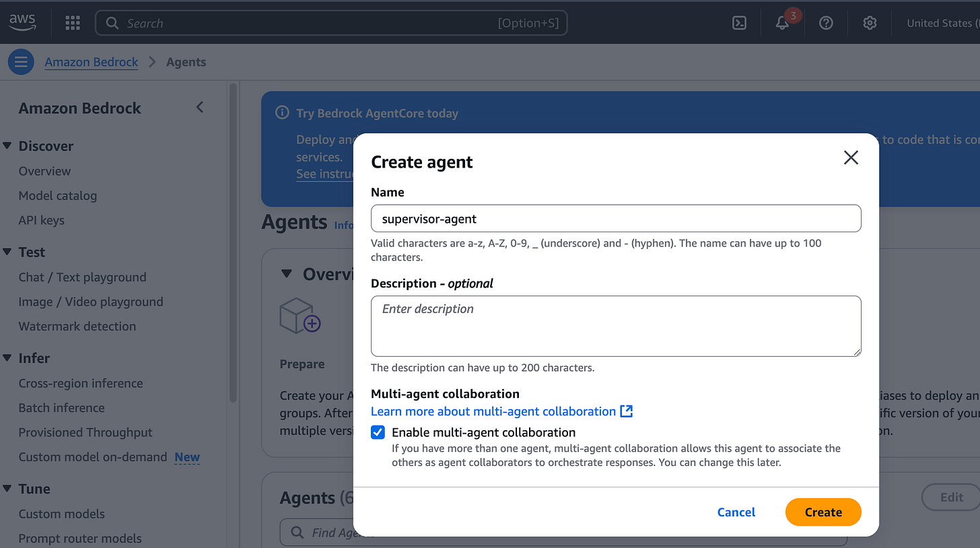
Task: Collapse the Amazon Bedrock side panel arrow
Action: click(x=199, y=107)
